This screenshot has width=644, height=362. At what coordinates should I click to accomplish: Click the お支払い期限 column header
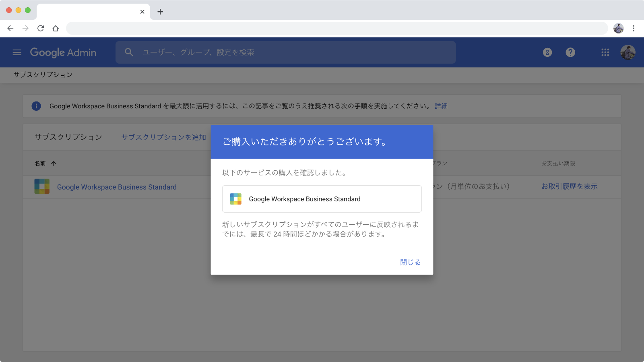(x=558, y=163)
